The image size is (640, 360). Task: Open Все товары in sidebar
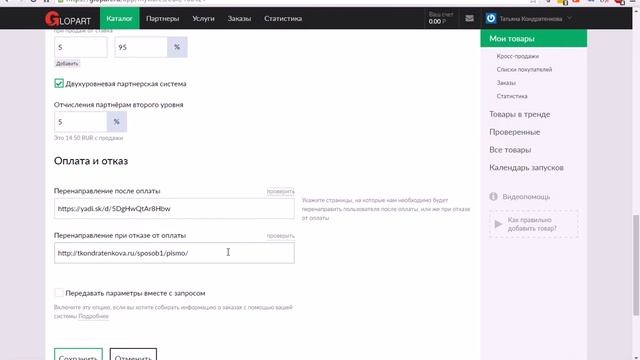point(510,150)
